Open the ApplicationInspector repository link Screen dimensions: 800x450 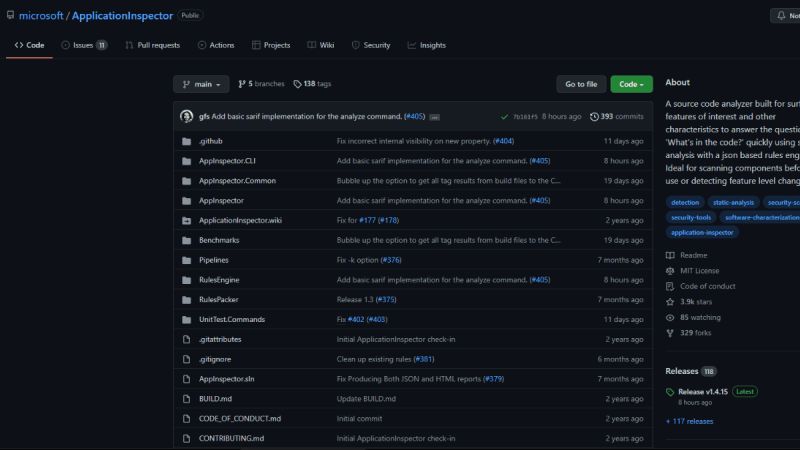pos(122,16)
